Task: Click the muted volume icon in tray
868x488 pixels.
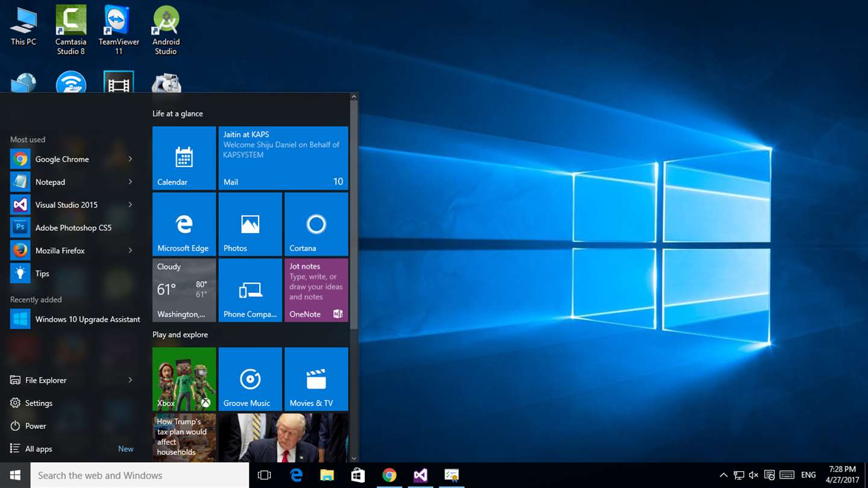Action: 753,475
